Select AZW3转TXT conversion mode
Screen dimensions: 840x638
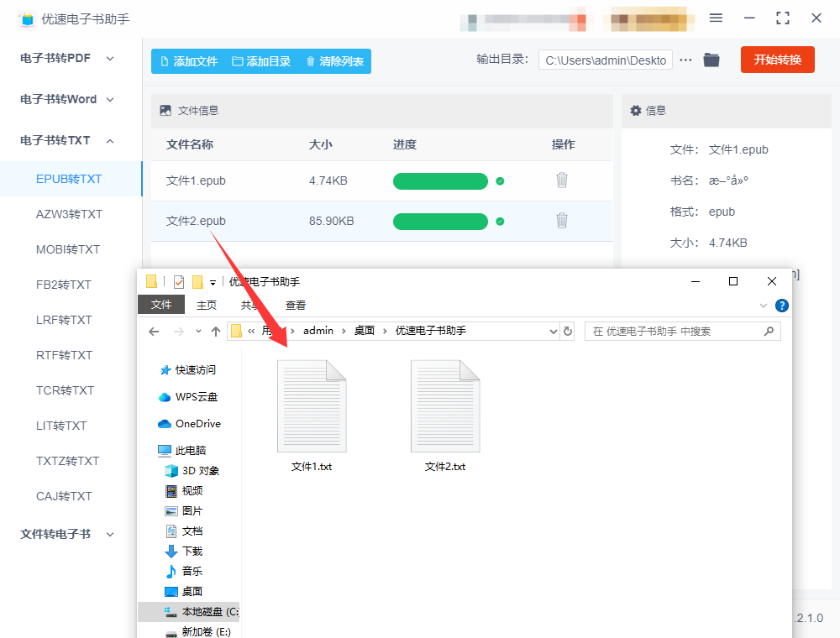pos(71,214)
